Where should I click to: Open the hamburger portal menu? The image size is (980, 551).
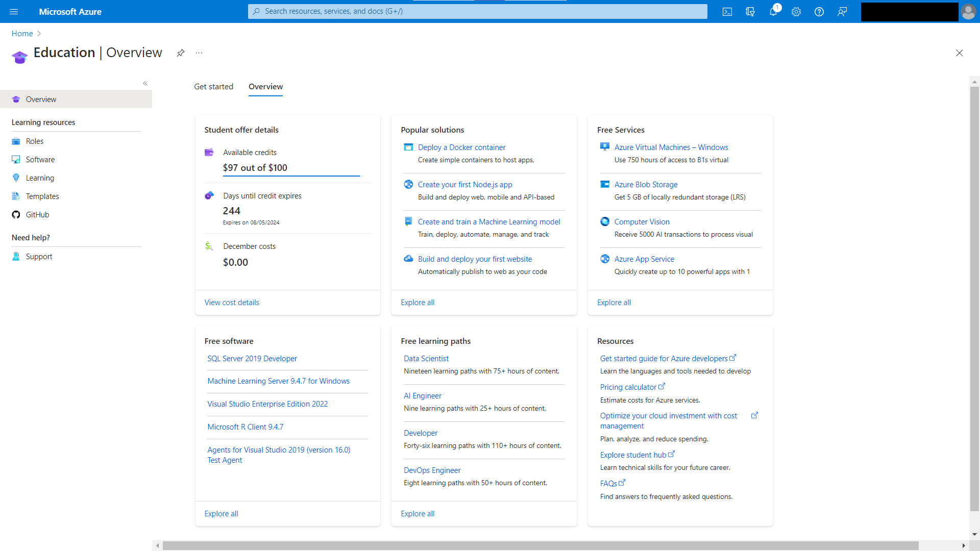click(14, 11)
